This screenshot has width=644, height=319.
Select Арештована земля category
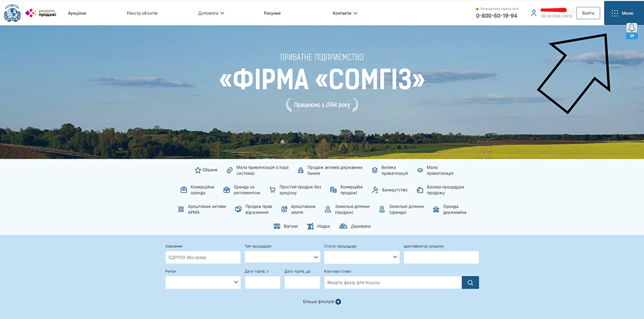298,209
